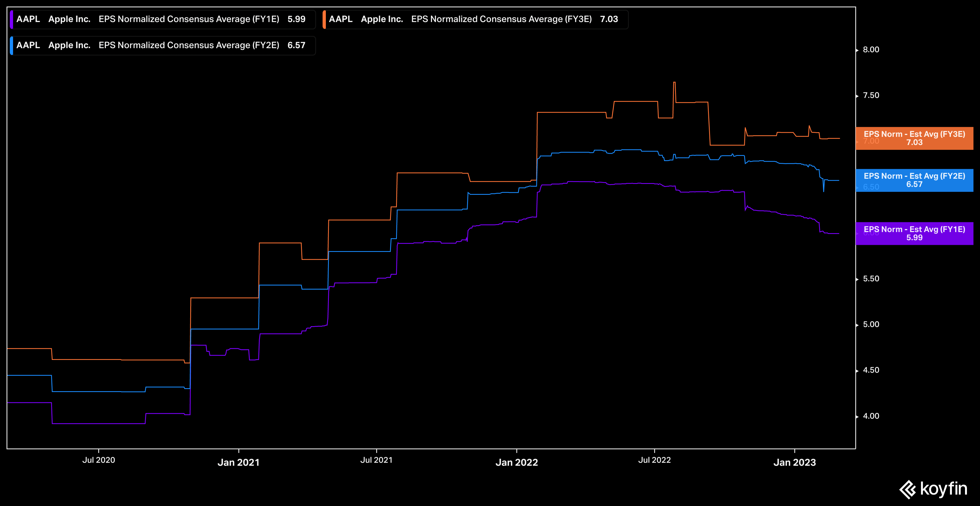
Task: Click 'Apple Inc.' in the FY2E legend
Action: coord(69,46)
